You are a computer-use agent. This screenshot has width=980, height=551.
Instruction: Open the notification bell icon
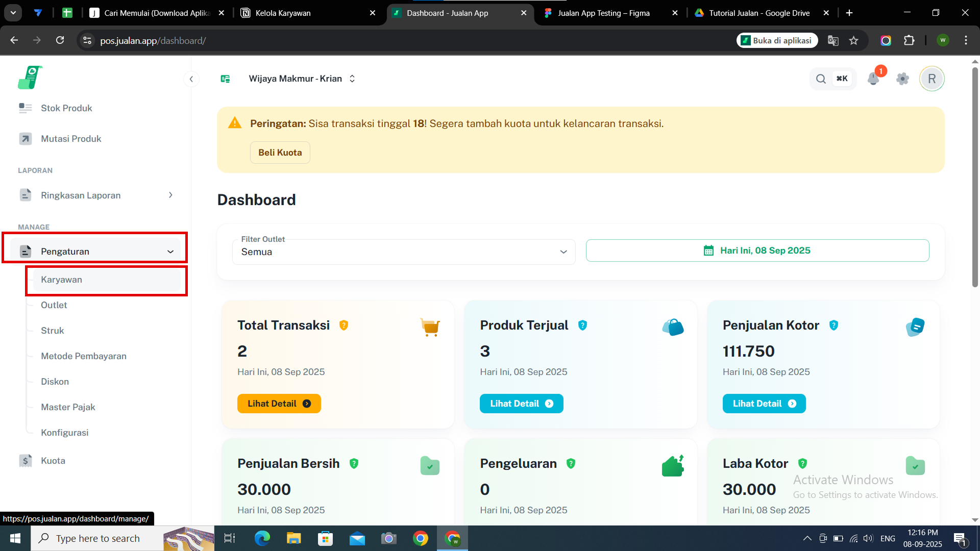[873, 79]
